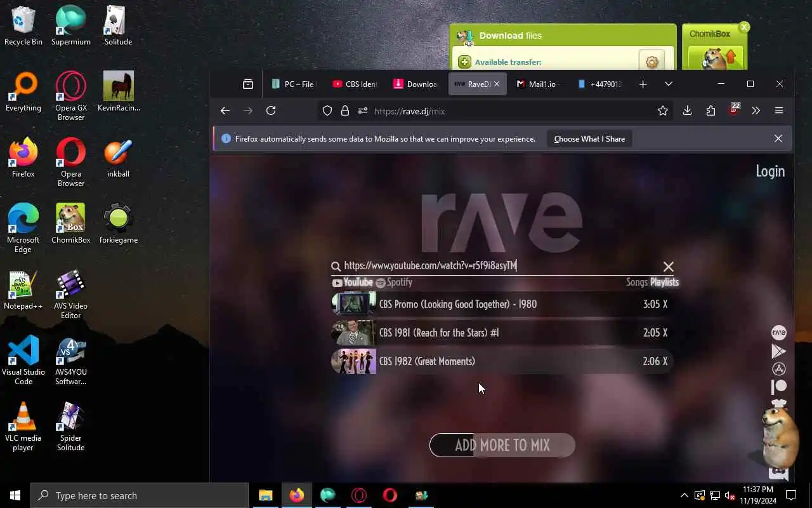Click ADD MORE TO MIX button
Screen dimensions: 812x508
pyautogui.click(x=502, y=445)
